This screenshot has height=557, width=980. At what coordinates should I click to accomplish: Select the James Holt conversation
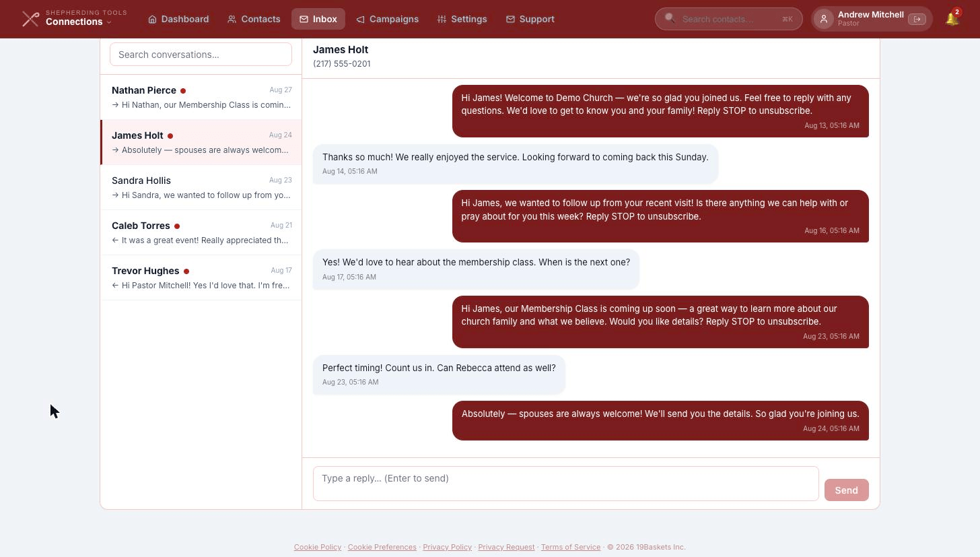[x=201, y=142]
